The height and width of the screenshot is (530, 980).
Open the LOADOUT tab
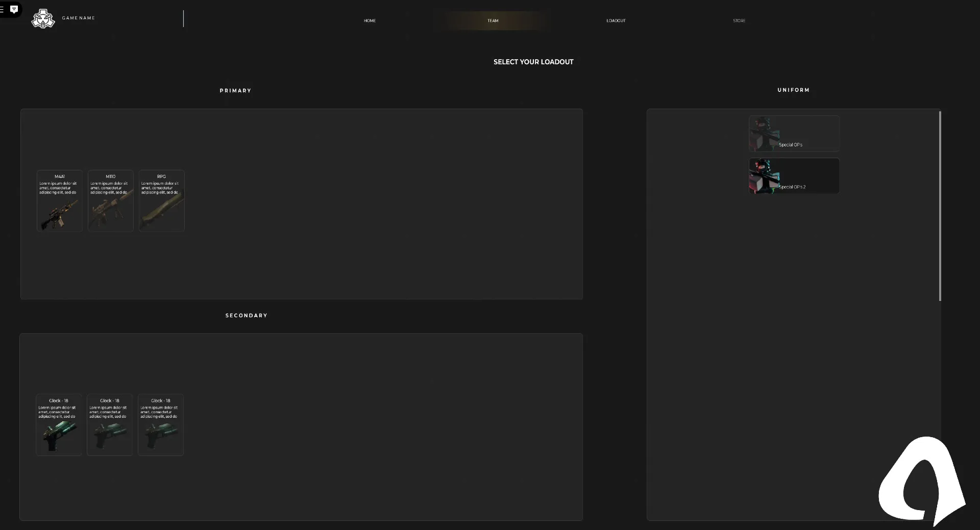point(616,21)
